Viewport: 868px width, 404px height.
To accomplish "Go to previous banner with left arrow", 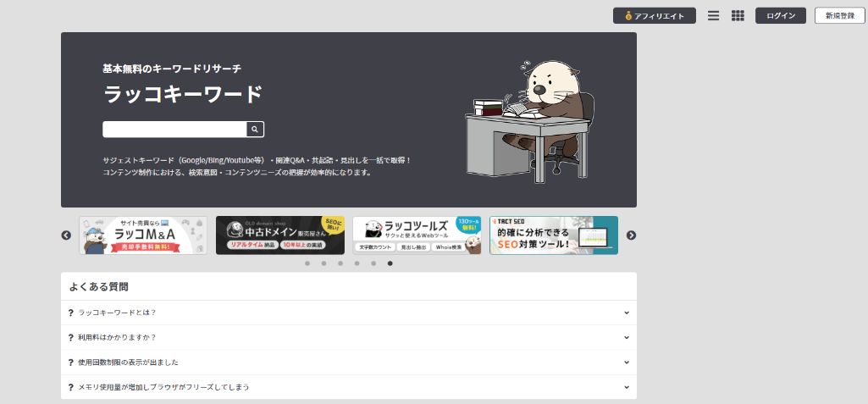I will 66,235.
